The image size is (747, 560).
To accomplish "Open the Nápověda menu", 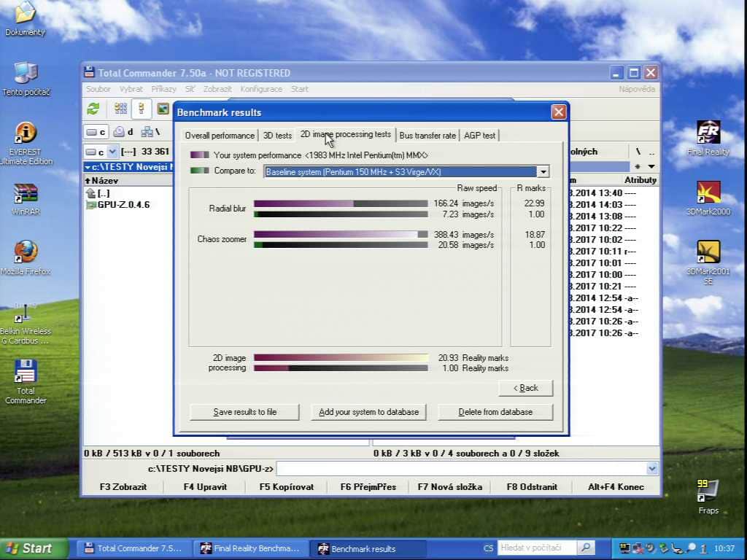I will click(636, 89).
